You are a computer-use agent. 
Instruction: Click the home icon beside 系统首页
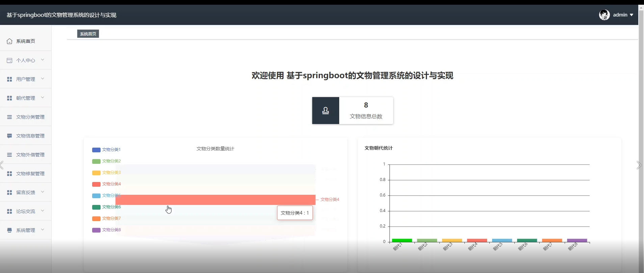coord(9,41)
